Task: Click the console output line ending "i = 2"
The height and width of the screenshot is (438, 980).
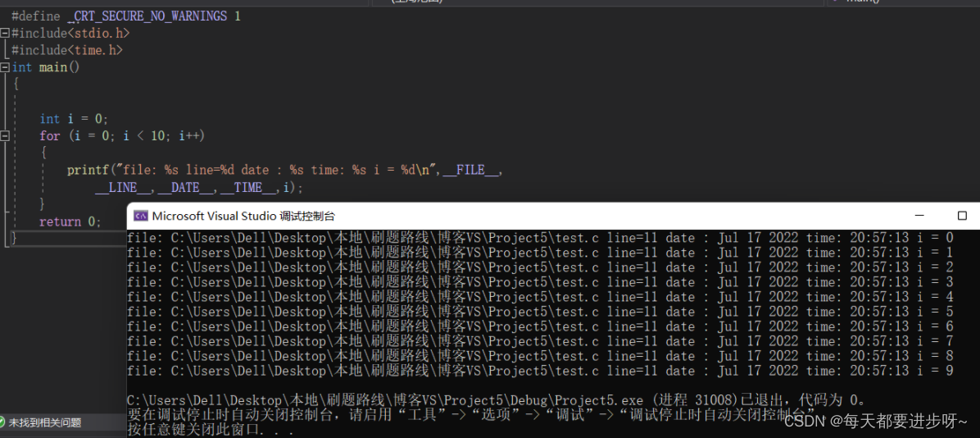Action: pos(540,267)
